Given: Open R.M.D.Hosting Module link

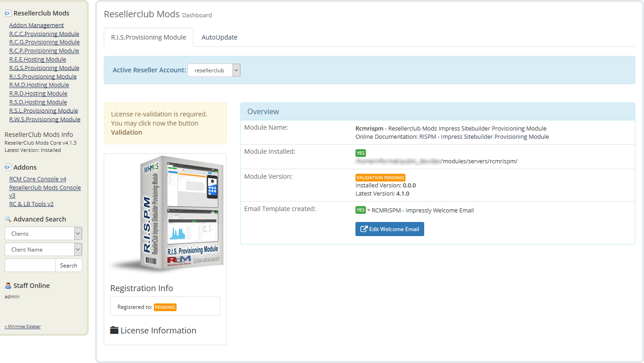Looking at the screenshot, I should (39, 85).
